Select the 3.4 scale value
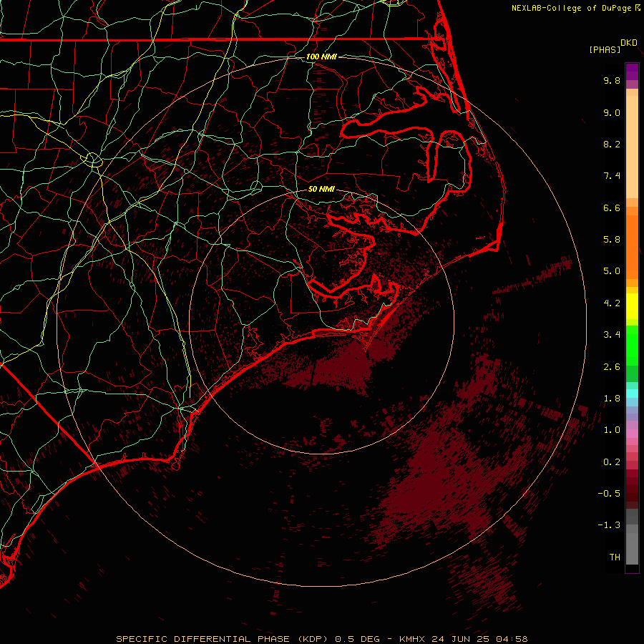This screenshot has width=644, height=644. coord(612,335)
